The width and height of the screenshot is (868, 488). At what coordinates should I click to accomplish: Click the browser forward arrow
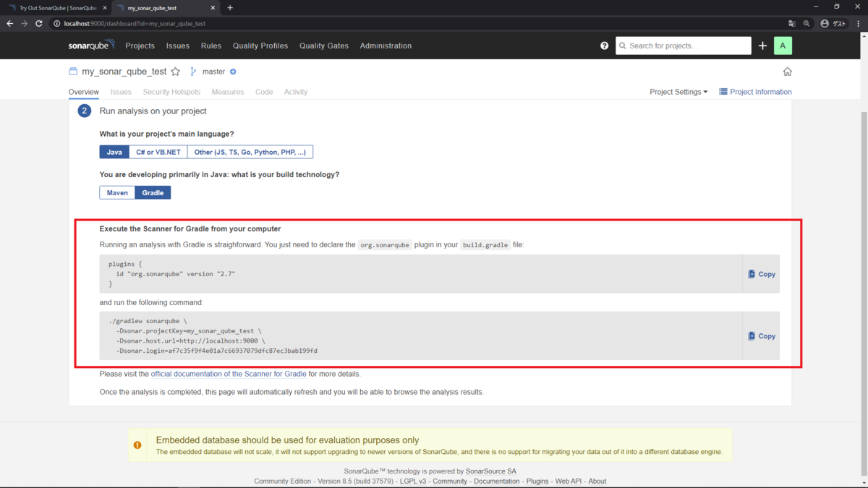pos(24,24)
